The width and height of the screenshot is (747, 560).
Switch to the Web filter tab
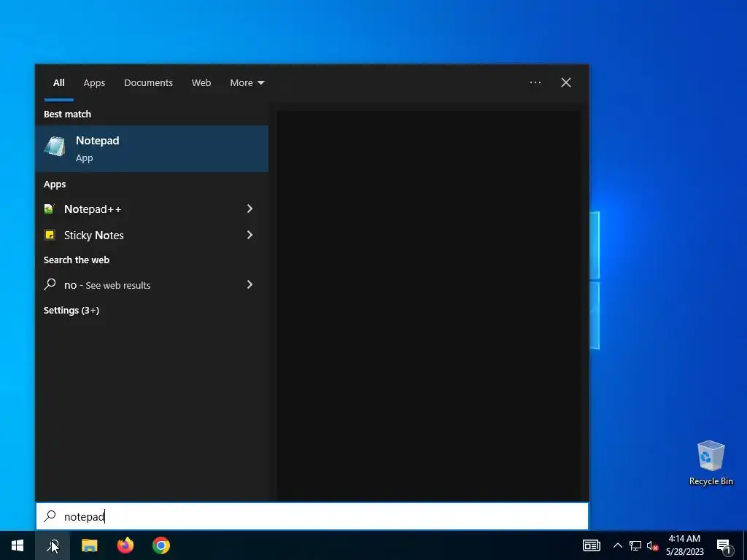[201, 83]
